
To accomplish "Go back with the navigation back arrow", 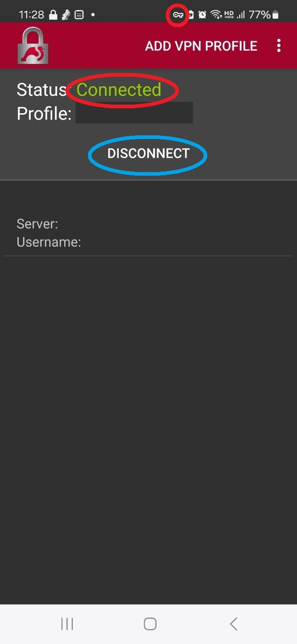I will (233, 624).
